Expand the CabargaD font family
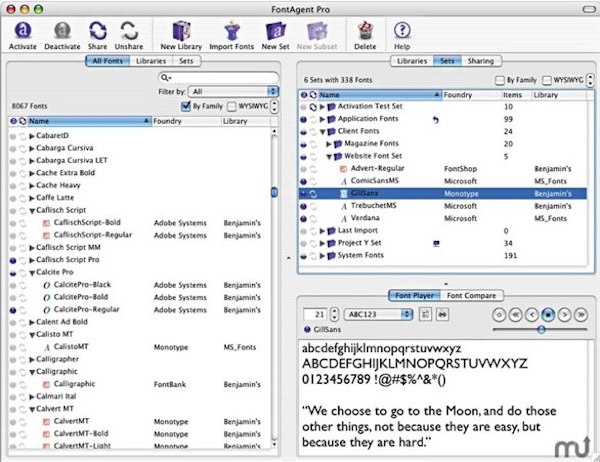The height and width of the screenshot is (462, 600). click(32, 134)
